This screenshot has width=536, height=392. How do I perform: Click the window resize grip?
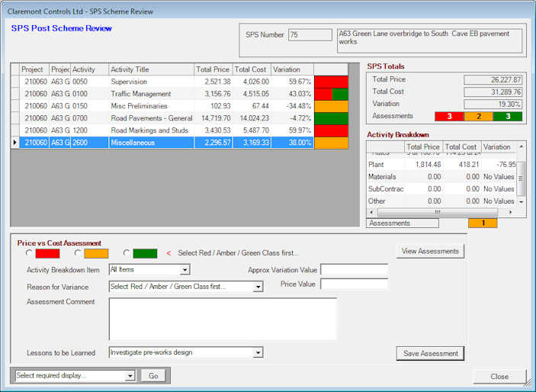[529, 382]
